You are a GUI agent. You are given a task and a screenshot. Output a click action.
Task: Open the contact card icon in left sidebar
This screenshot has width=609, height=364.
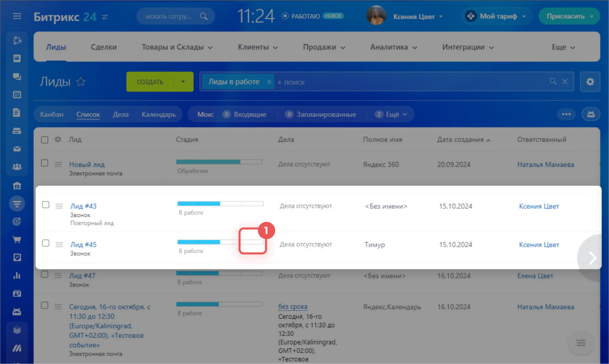click(17, 294)
